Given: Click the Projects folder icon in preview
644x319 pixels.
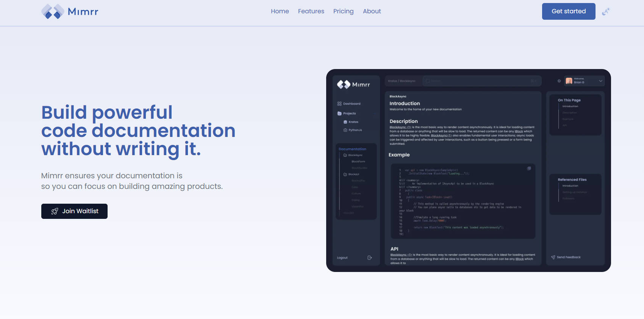Looking at the screenshot, I should [339, 113].
